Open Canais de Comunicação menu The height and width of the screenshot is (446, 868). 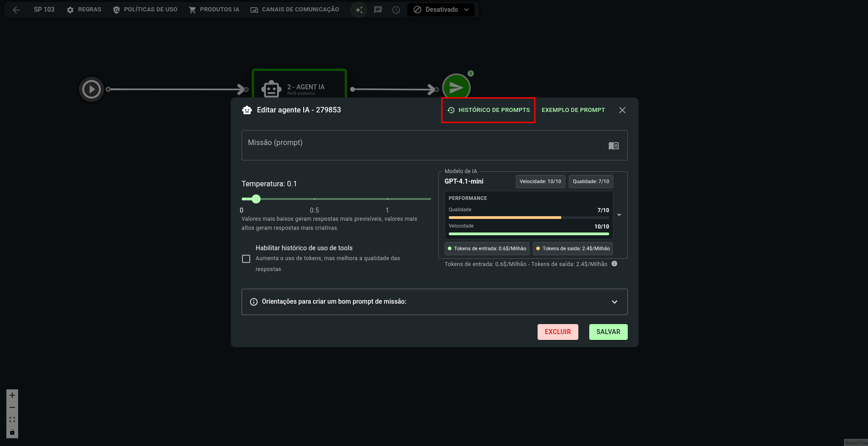295,10
